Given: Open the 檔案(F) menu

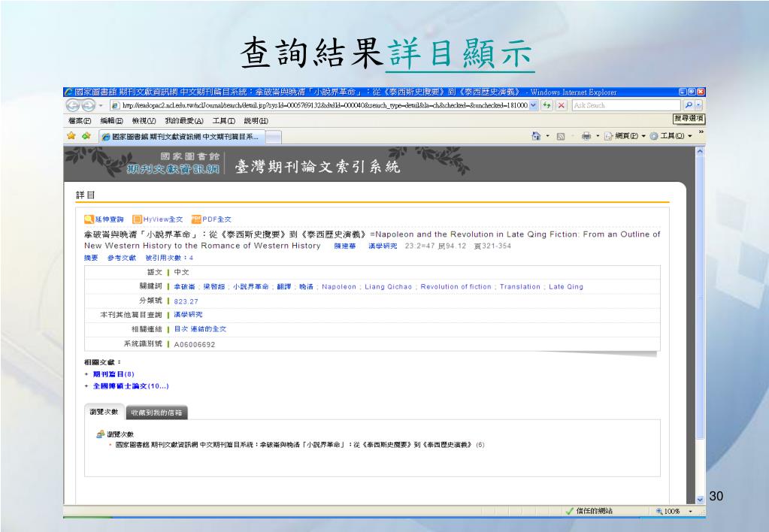Looking at the screenshot, I should [x=80, y=121].
